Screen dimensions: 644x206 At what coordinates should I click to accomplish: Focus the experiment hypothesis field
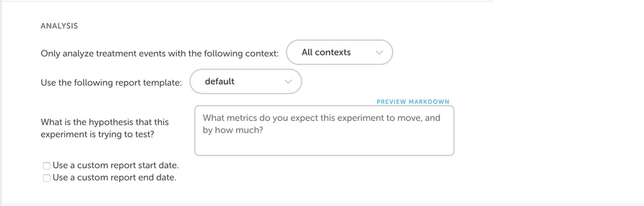coord(324,139)
